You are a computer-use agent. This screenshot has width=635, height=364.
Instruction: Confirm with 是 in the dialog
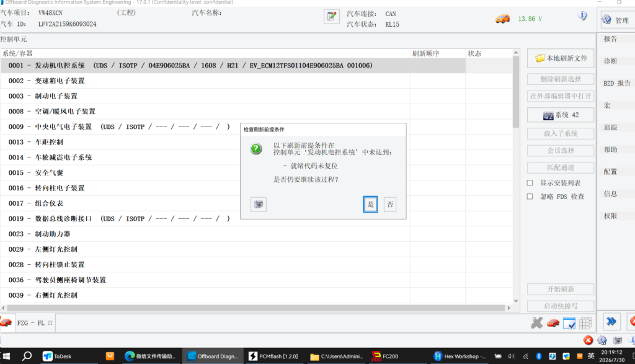click(x=370, y=204)
